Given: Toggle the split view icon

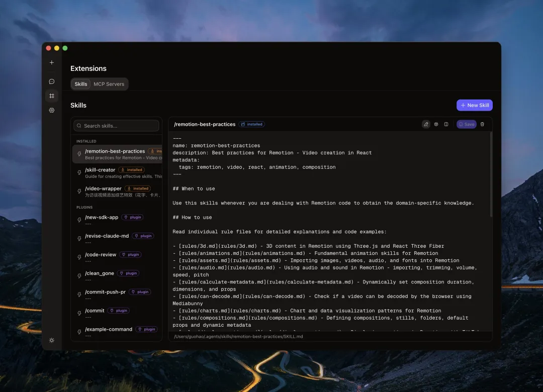Looking at the screenshot, I should click(446, 124).
